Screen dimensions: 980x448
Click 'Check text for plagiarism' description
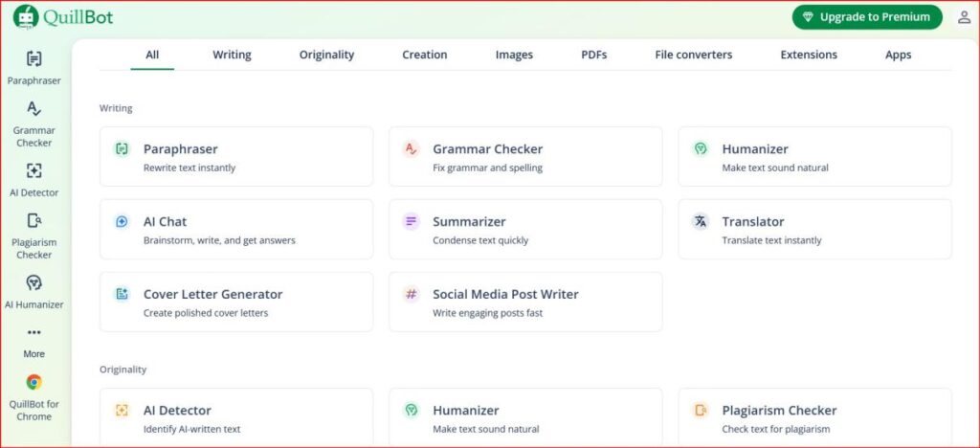tap(776, 429)
